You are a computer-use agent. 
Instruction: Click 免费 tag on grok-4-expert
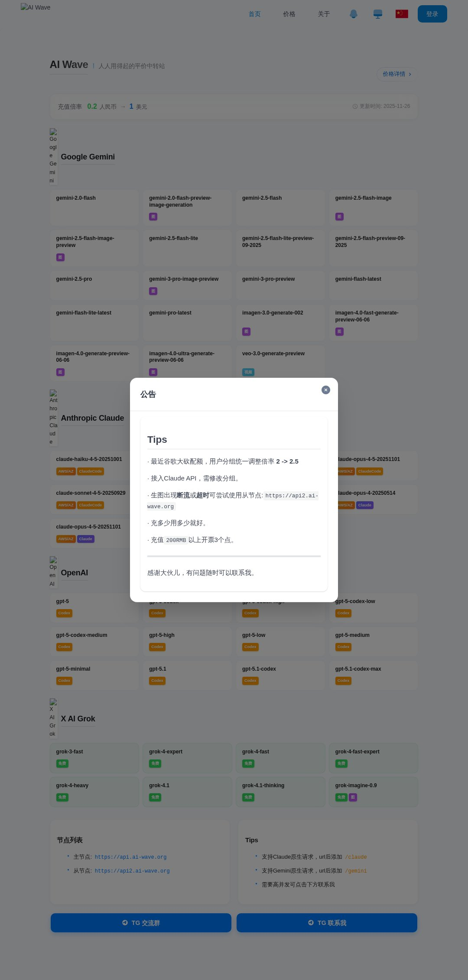[x=155, y=763]
